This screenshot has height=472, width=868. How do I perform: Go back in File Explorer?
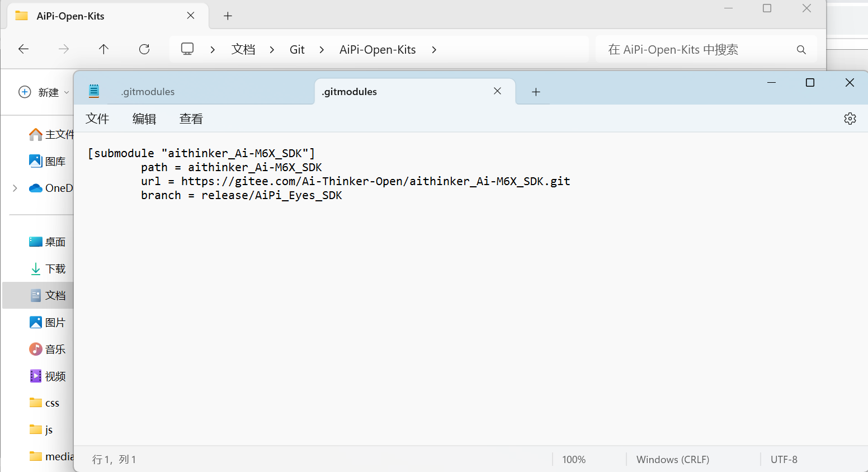[x=23, y=49]
